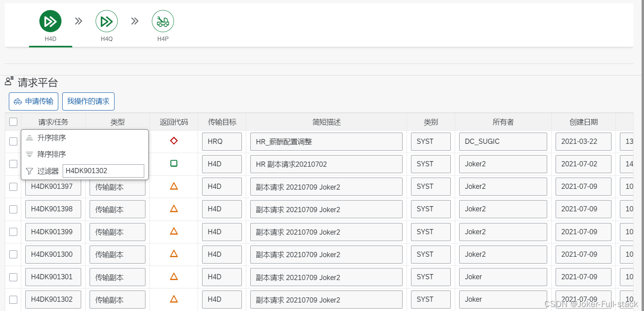Select the H4P transport truck icon
Image resolution: width=644 pixels, height=311 pixels.
[x=163, y=21]
